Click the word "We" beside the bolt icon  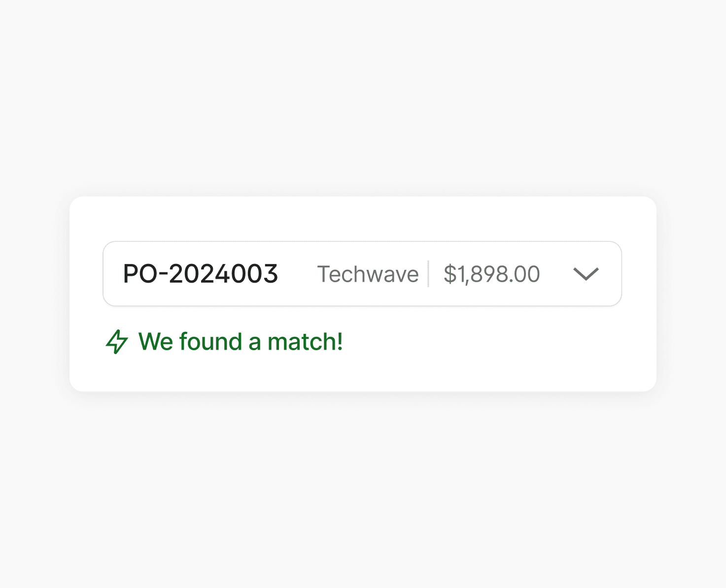click(x=155, y=342)
